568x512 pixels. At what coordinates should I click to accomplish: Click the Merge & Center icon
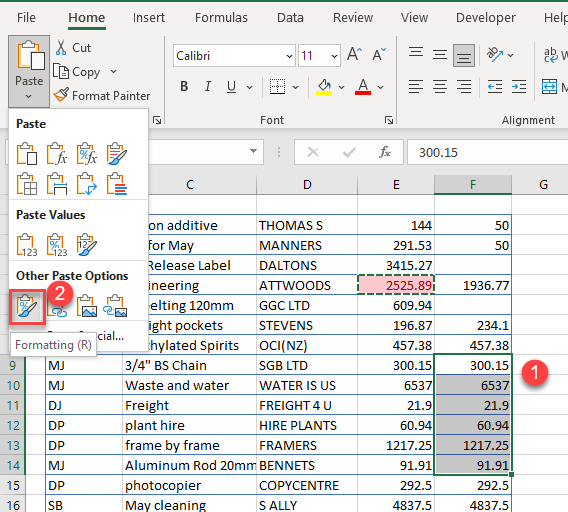pos(549,87)
